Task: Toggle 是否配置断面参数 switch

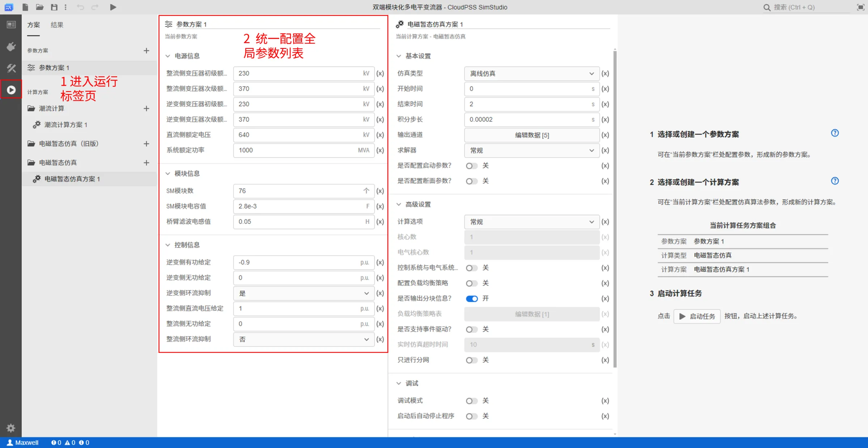Action: tap(472, 181)
